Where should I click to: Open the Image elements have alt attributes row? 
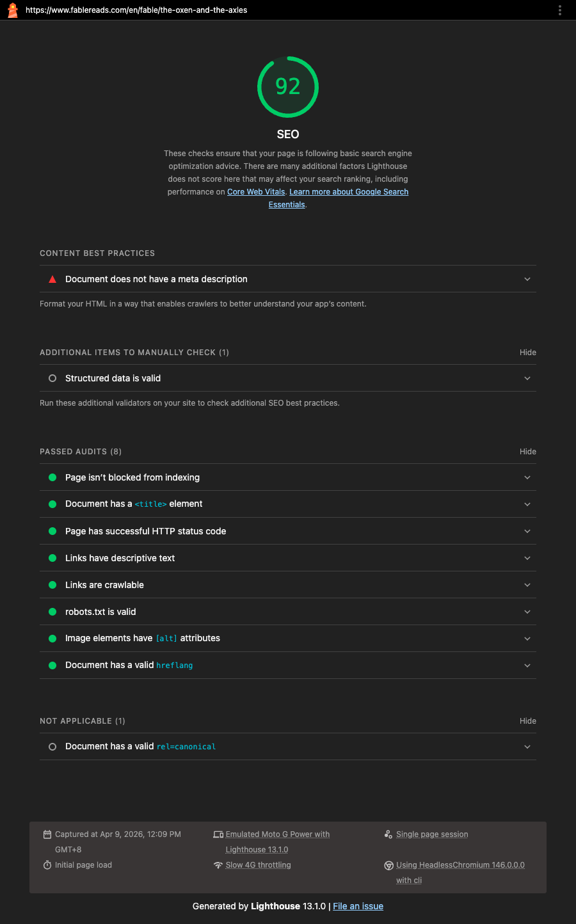point(288,639)
